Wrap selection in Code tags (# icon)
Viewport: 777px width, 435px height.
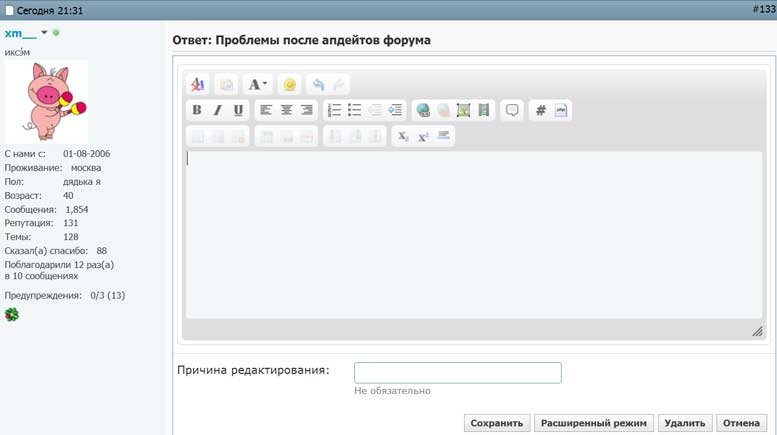(541, 110)
